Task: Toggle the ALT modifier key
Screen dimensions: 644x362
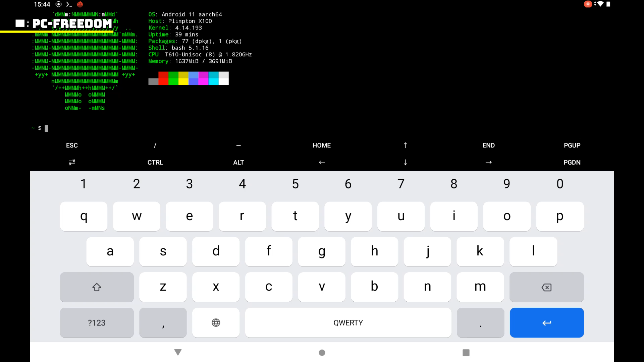Action: tap(238, 162)
